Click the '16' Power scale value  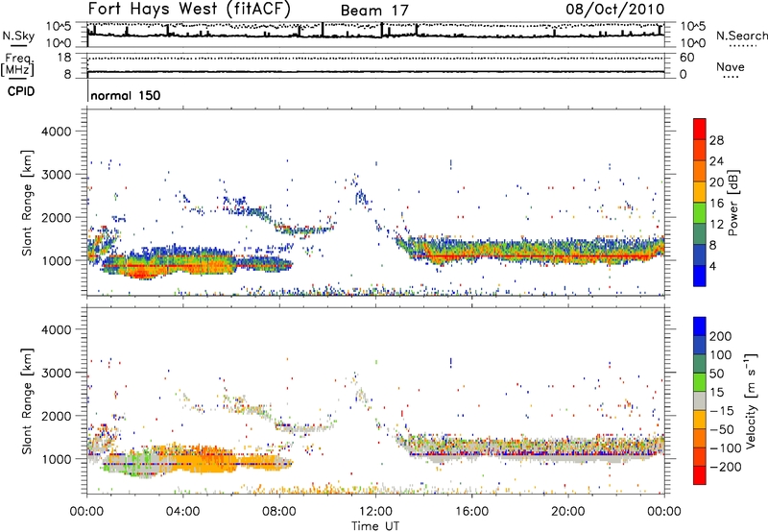(x=716, y=204)
